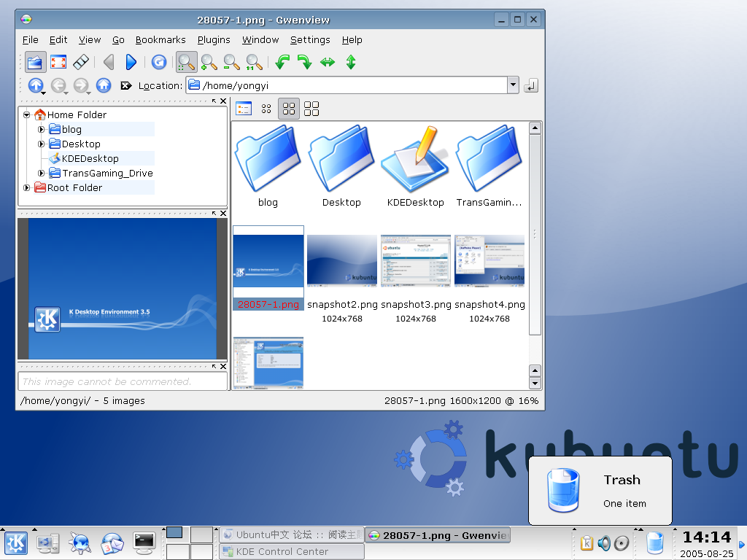Select large thumbnails view

[311, 109]
